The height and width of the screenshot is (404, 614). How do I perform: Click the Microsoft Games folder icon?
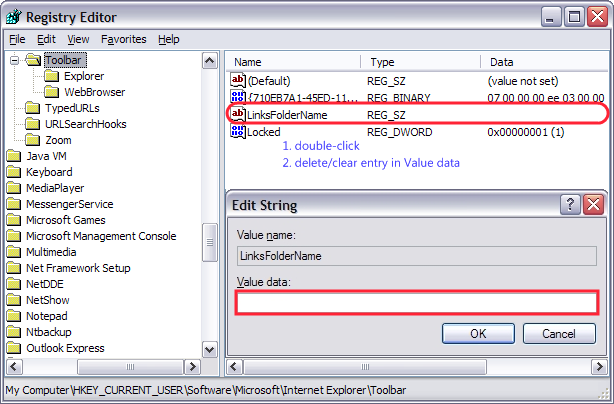(x=14, y=220)
